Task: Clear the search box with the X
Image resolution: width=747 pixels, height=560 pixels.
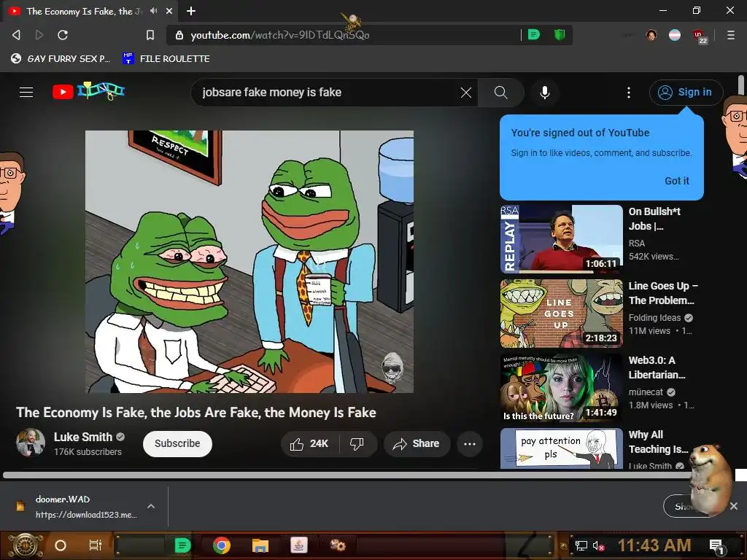Action: [x=466, y=93]
